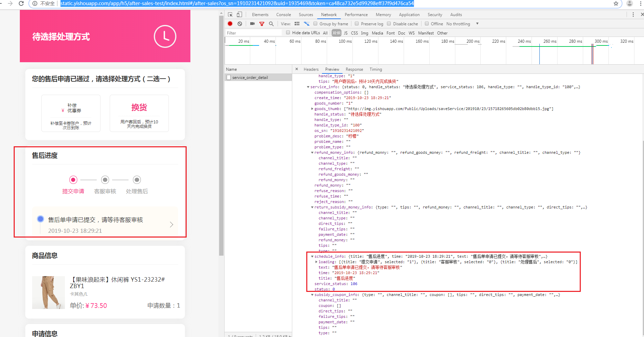
Task: Click the site info insecure icon
Action: click(x=35, y=3)
